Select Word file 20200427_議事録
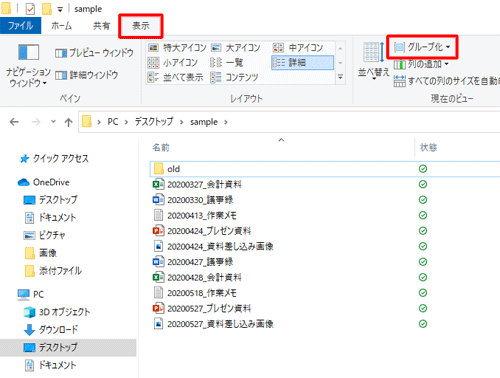 [x=200, y=262]
